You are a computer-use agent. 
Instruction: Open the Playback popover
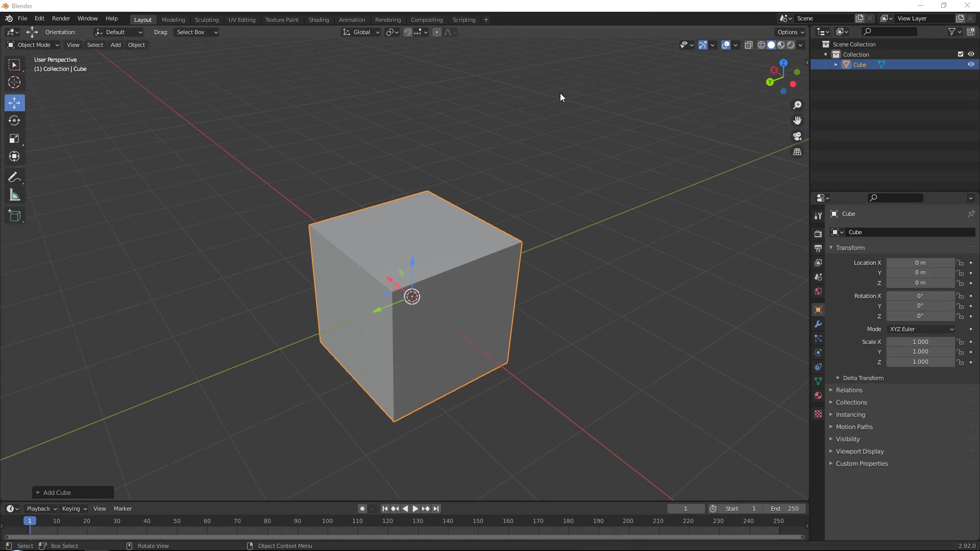click(x=41, y=509)
